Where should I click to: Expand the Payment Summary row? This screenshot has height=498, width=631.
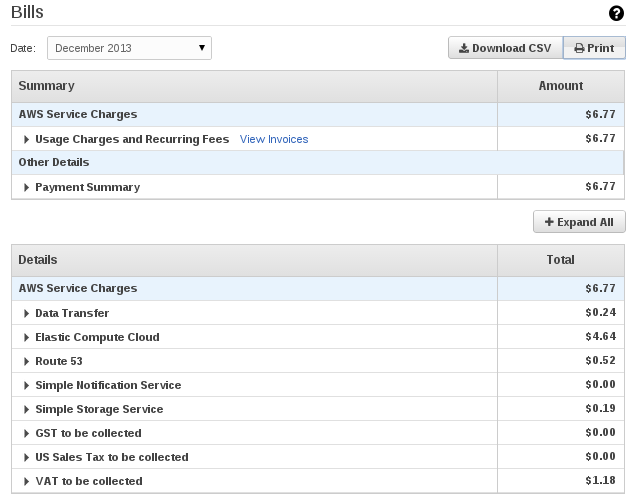click(27, 187)
